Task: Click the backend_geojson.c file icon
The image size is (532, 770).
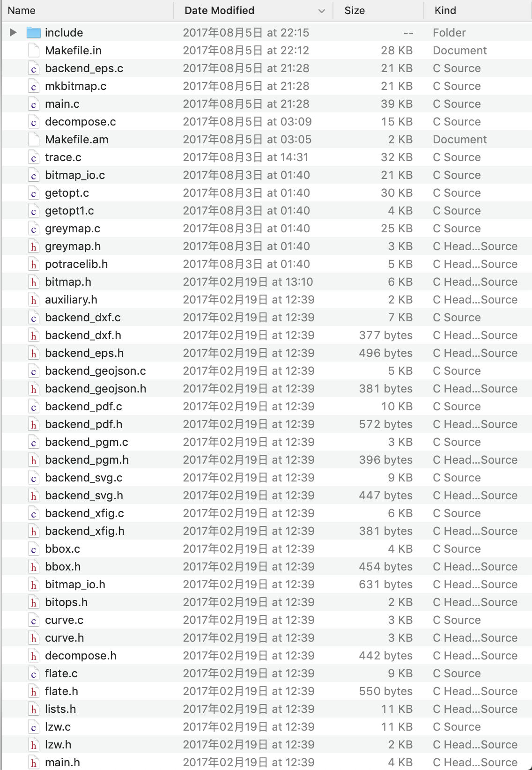Action: coord(34,370)
